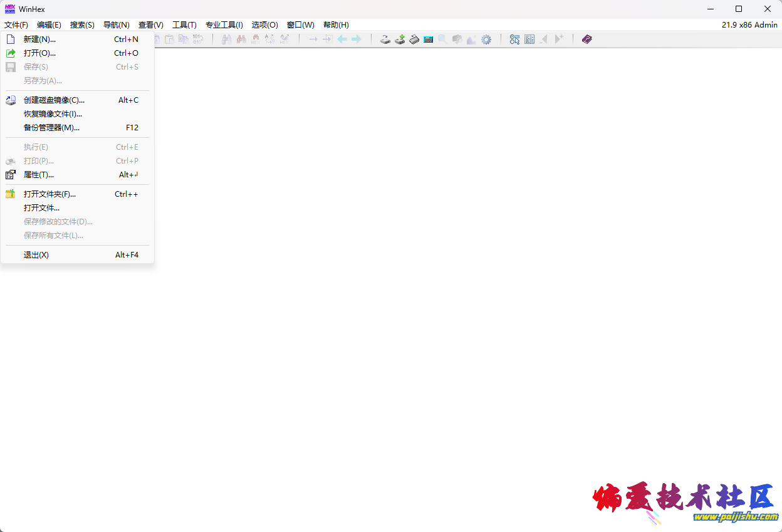
Task: Close the 文件(F) menu from menu bar
Action: [16, 24]
